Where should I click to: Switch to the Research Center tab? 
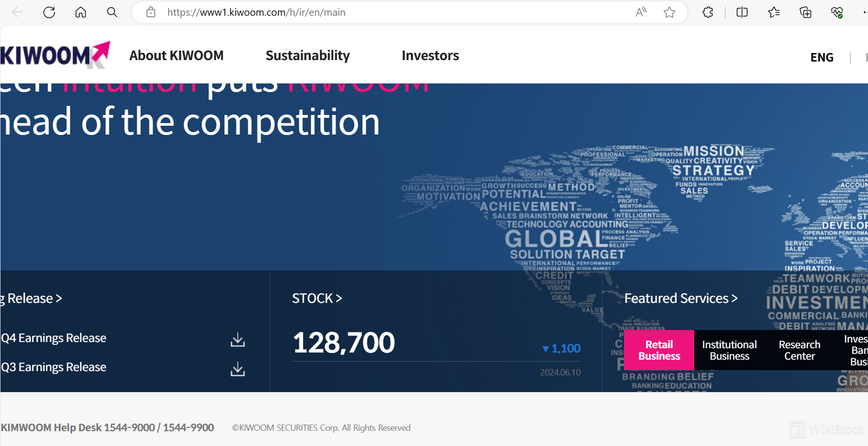click(x=799, y=350)
